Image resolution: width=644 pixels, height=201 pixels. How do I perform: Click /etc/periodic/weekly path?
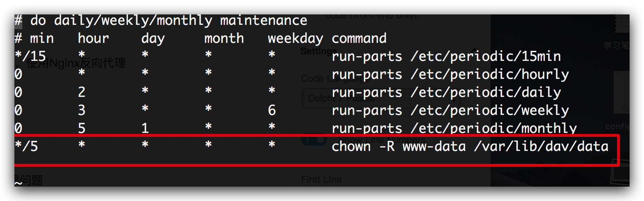(490, 111)
